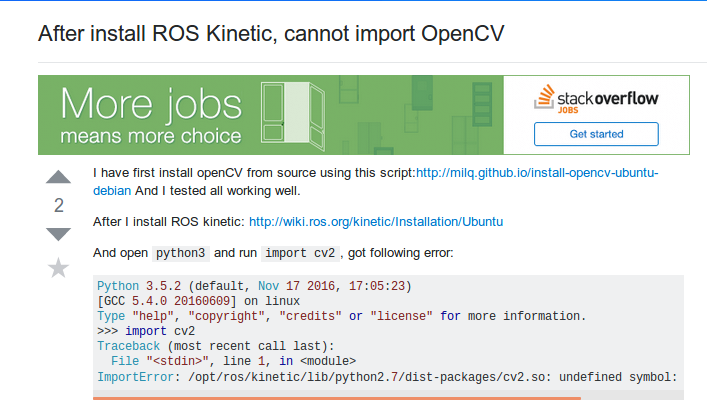Click the 'Traceback (most recent call last):' line
707x404 pixels.
(216, 346)
